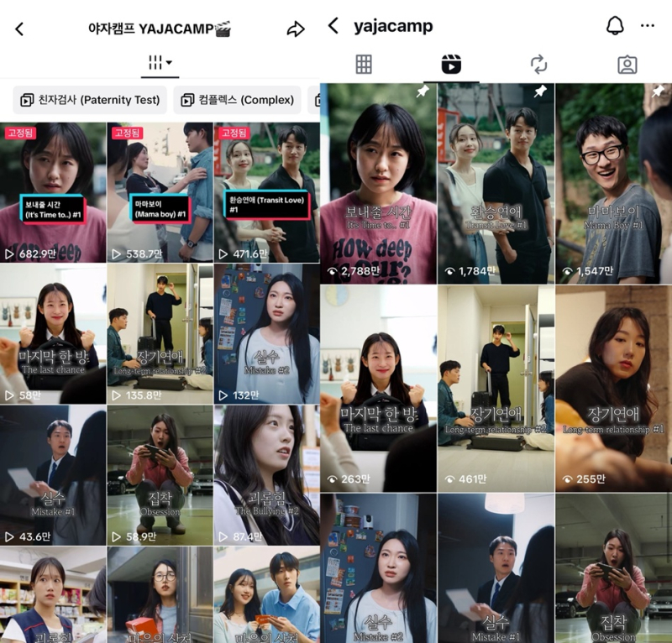The width and height of the screenshot is (672, 643).
Task: Play The last chance video with 58만 views
Action: click(x=53, y=333)
